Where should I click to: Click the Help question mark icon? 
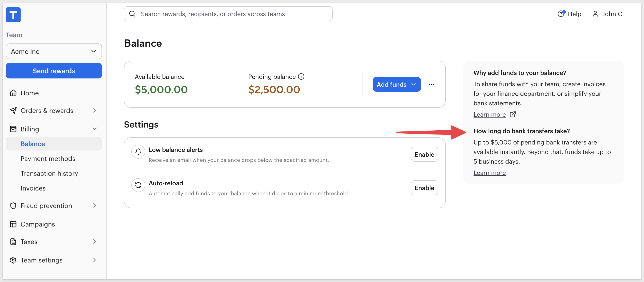tap(561, 14)
